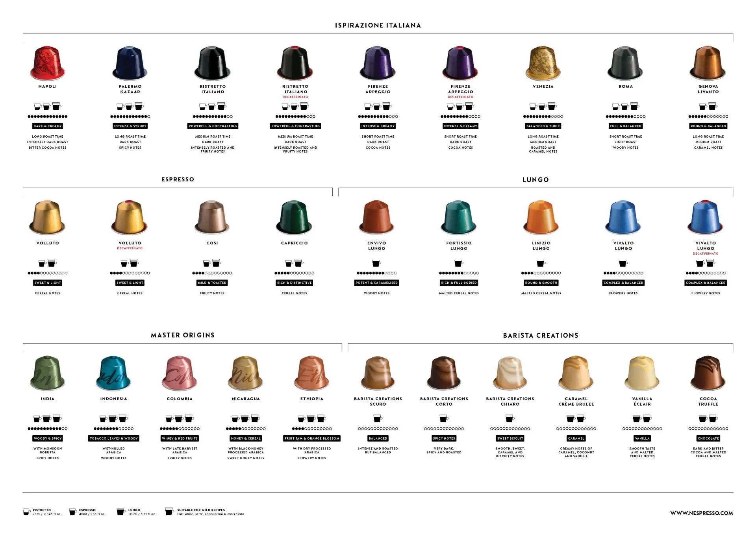Click the 'Decaffeinato' label under Vivalto Lungo
This screenshot has width=756, height=534.
(706, 254)
